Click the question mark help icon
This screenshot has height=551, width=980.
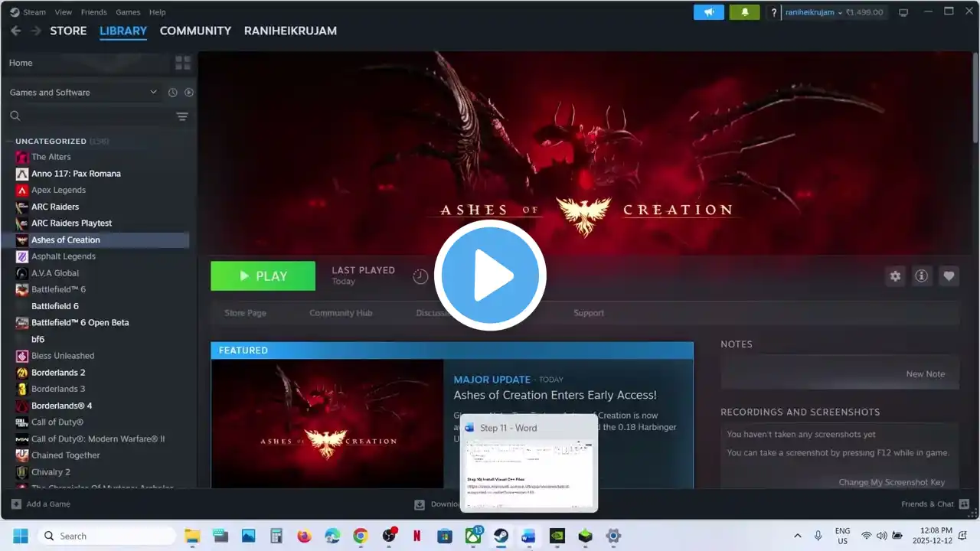[774, 12]
